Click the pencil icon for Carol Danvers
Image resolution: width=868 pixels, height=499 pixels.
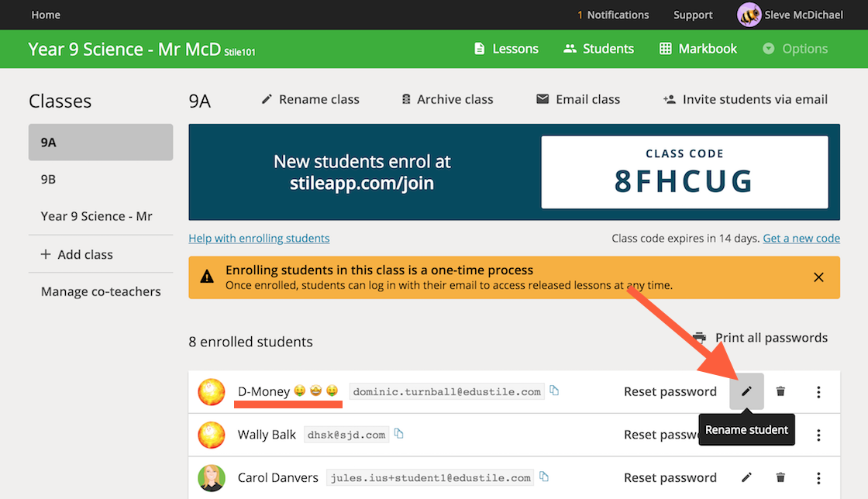[x=746, y=477]
